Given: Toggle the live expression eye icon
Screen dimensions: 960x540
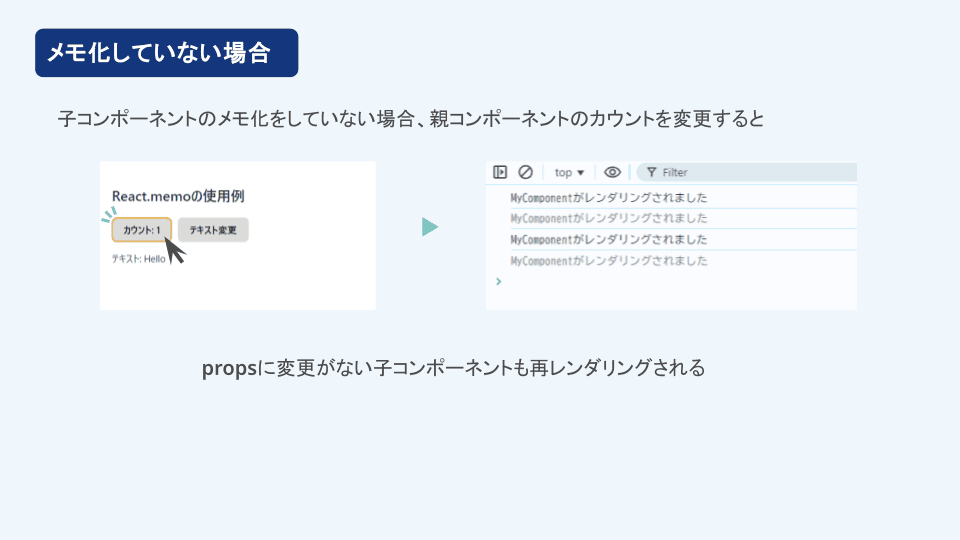Looking at the screenshot, I should point(612,172).
